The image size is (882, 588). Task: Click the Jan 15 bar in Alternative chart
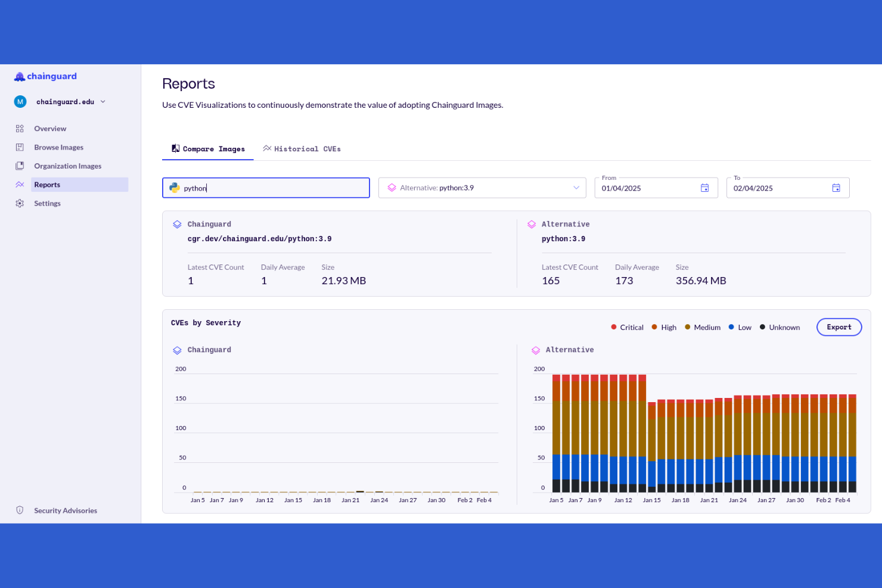click(652, 447)
